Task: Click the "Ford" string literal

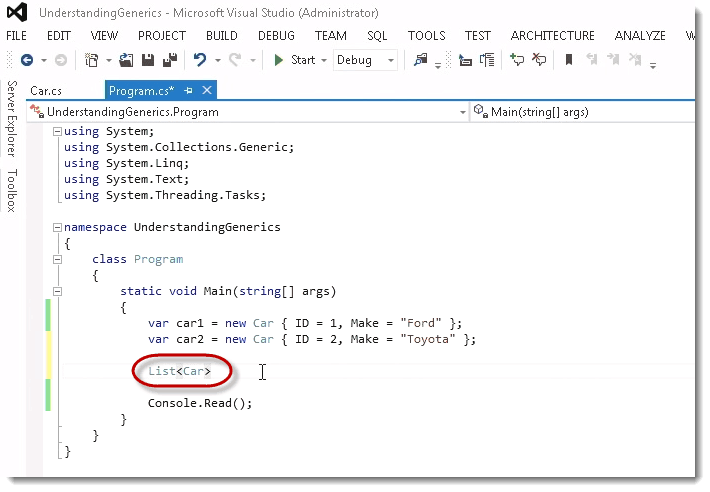Action: (421, 323)
